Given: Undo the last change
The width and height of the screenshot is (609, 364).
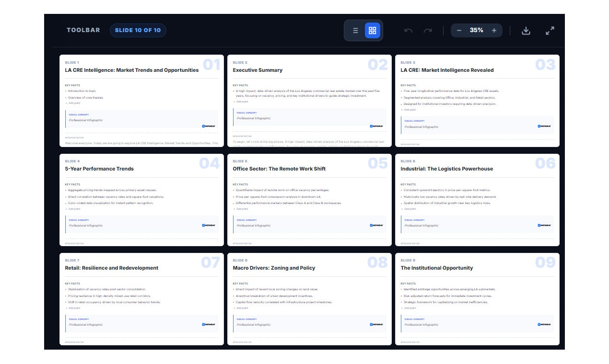Looking at the screenshot, I should point(409,31).
